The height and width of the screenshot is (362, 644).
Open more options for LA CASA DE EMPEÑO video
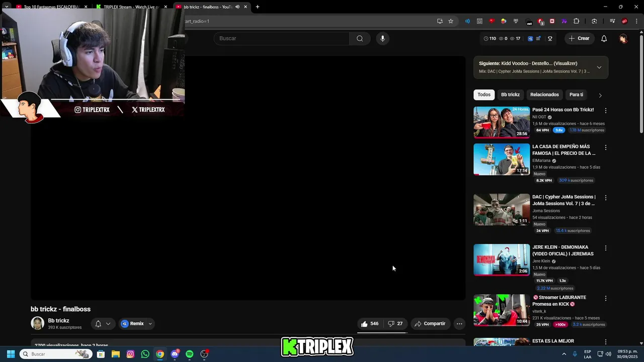[x=605, y=147]
